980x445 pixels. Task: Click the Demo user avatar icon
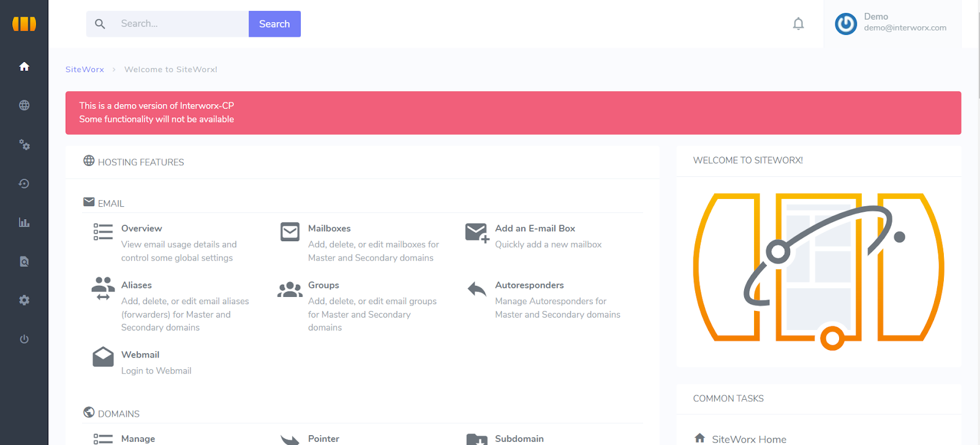[846, 24]
